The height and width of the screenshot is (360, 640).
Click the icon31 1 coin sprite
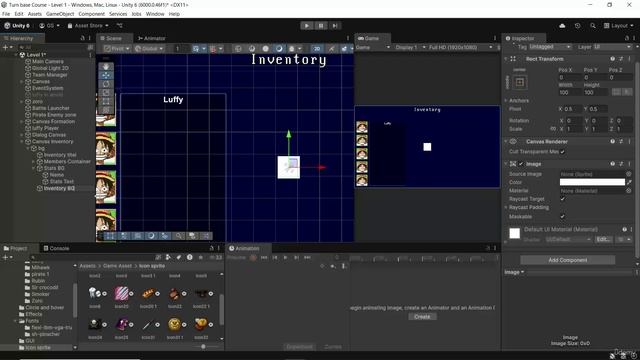(x=174, y=324)
